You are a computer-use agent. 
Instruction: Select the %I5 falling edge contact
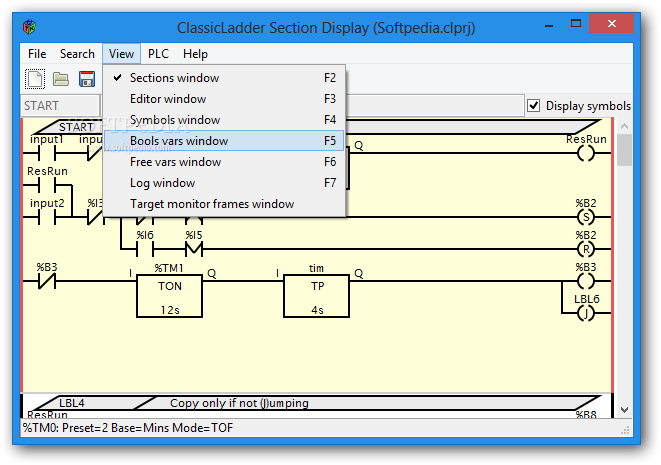[x=194, y=249]
